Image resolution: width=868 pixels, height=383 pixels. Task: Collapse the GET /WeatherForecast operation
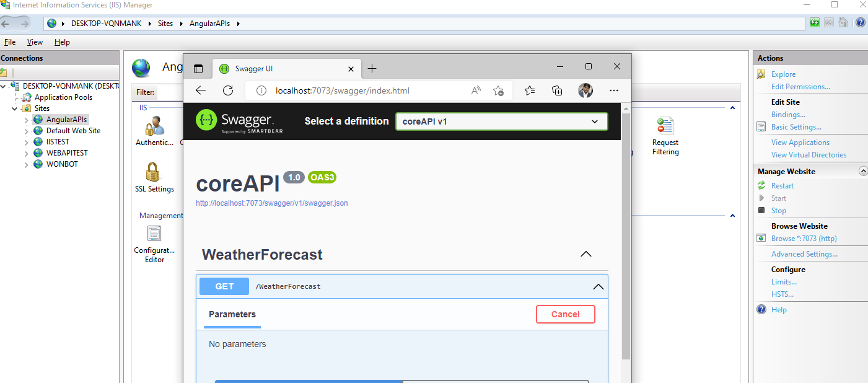(598, 286)
